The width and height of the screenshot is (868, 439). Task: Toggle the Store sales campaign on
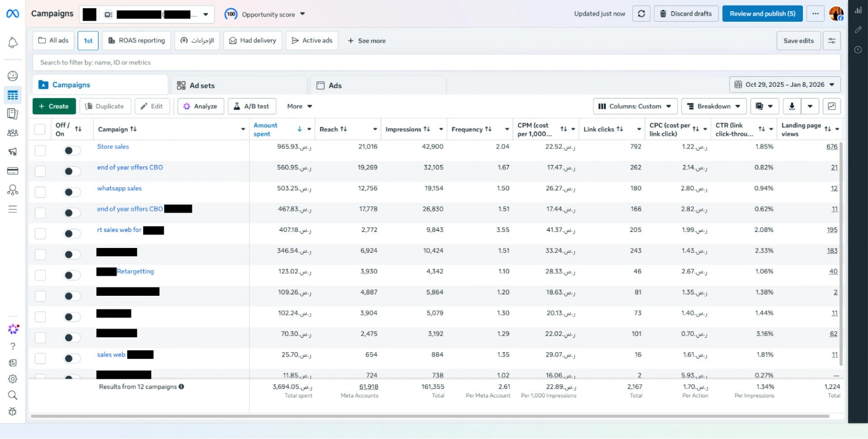pyautogui.click(x=72, y=150)
